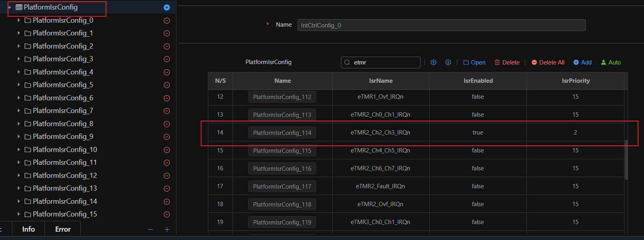Click the bottom panel plus icon
This screenshot has width=644, height=240.
click(x=167, y=230)
